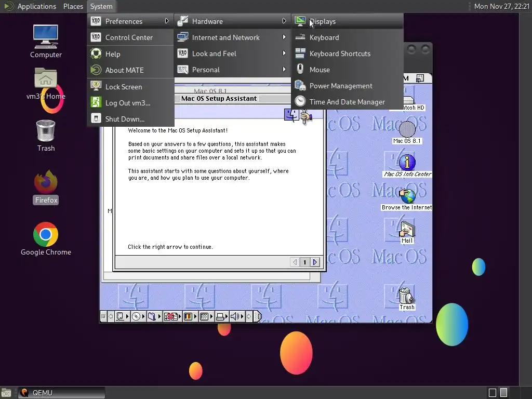
Task: Click the Mac OS Setup Assistant title bar
Action: click(219, 99)
